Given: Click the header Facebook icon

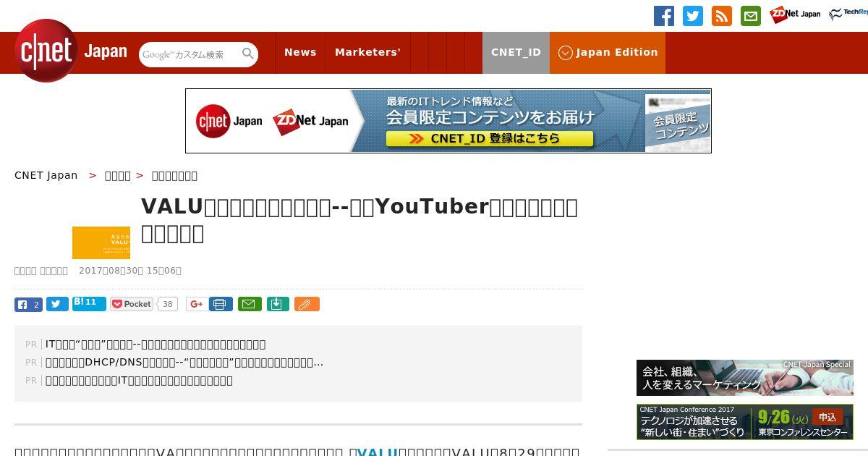Looking at the screenshot, I should [x=664, y=16].
